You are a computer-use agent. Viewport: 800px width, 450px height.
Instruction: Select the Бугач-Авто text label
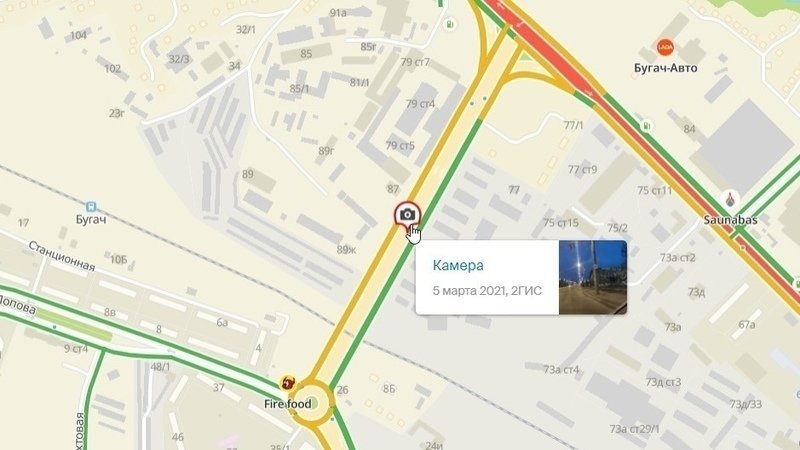tap(665, 68)
